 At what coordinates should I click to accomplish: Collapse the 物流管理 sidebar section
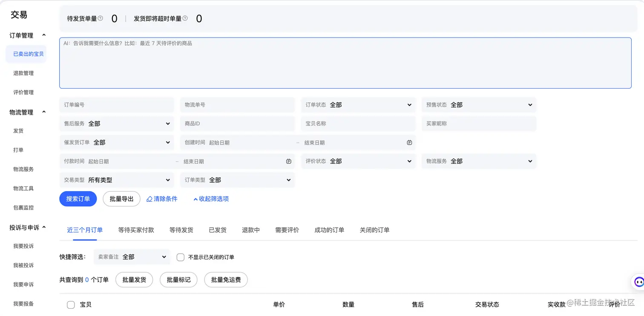(x=44, y=112)
